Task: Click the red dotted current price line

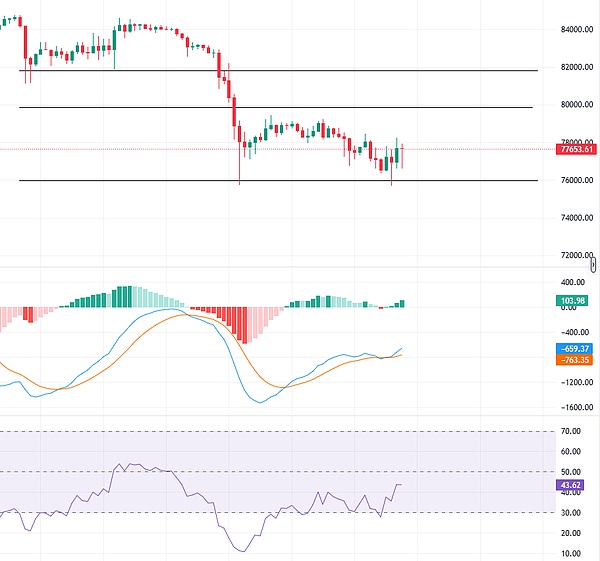Action: pyautogui.click(x=480, y=149)
